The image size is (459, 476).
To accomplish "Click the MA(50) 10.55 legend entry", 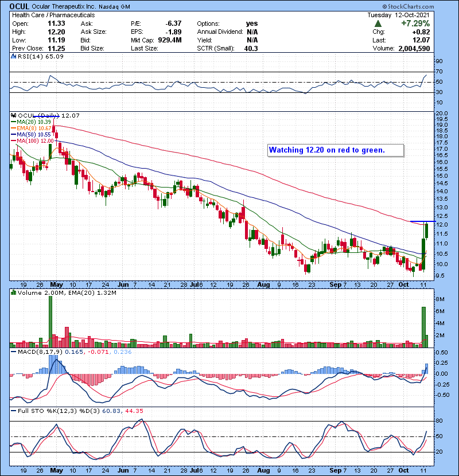I will tap(31, 134).
